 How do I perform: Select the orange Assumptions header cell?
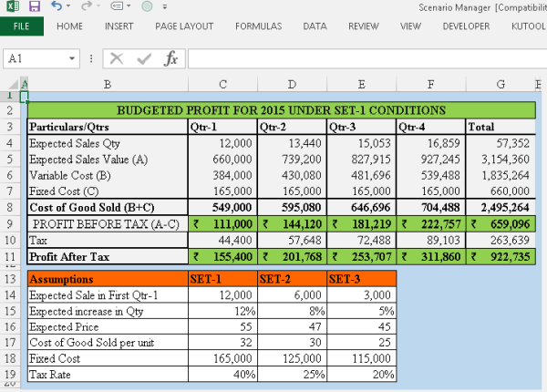pyautogui.click(x=107, y=279)
